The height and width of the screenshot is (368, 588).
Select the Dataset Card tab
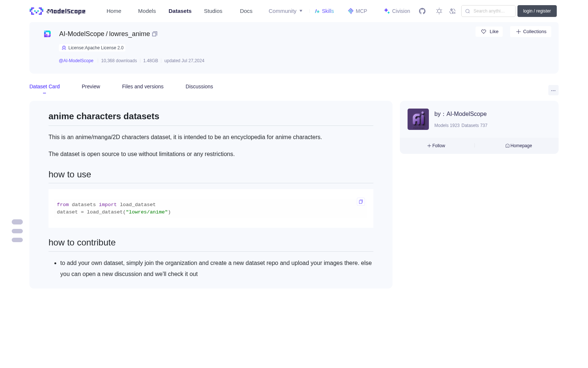pos(44,86)
